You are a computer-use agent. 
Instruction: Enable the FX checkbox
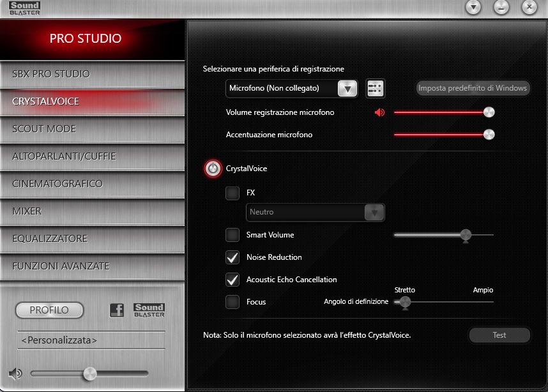point(232,193)
